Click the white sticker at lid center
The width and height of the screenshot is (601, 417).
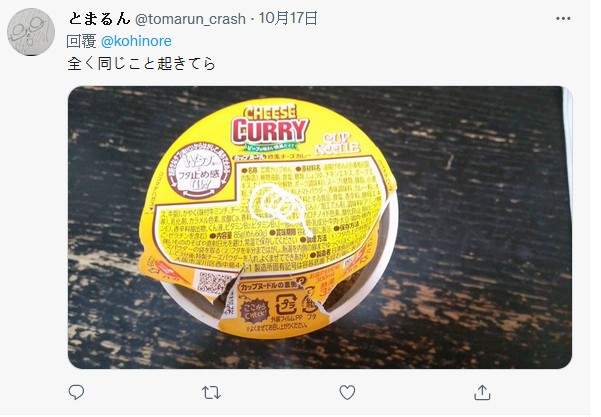coord(276,207)
